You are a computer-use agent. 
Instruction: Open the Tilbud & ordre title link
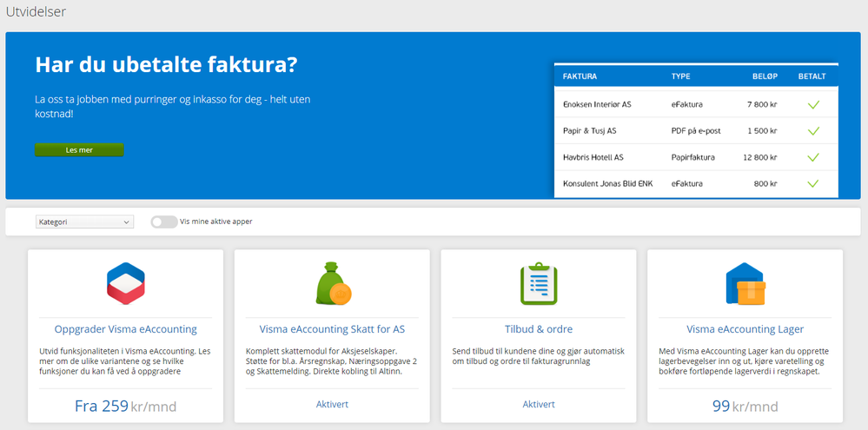[539, 329]
